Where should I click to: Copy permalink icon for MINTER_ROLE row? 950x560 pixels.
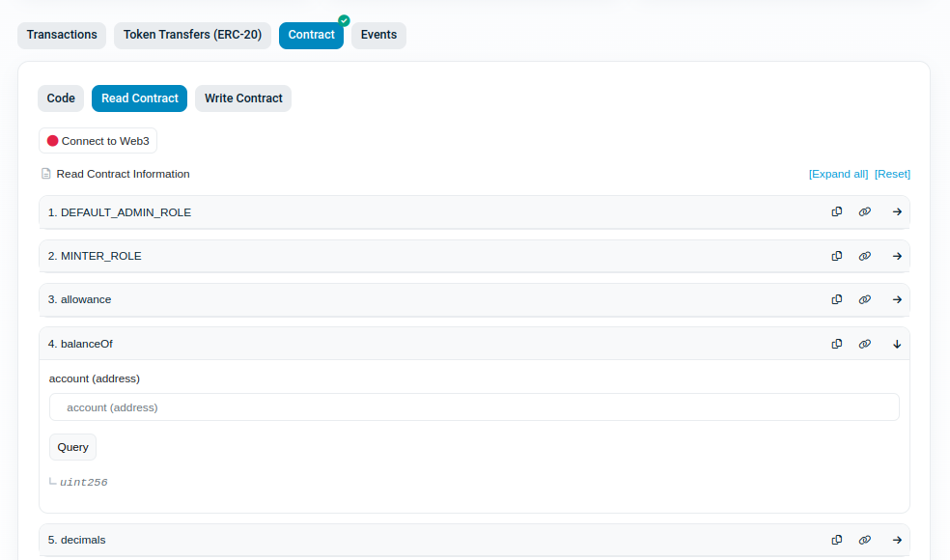click(x=865, y=256)
